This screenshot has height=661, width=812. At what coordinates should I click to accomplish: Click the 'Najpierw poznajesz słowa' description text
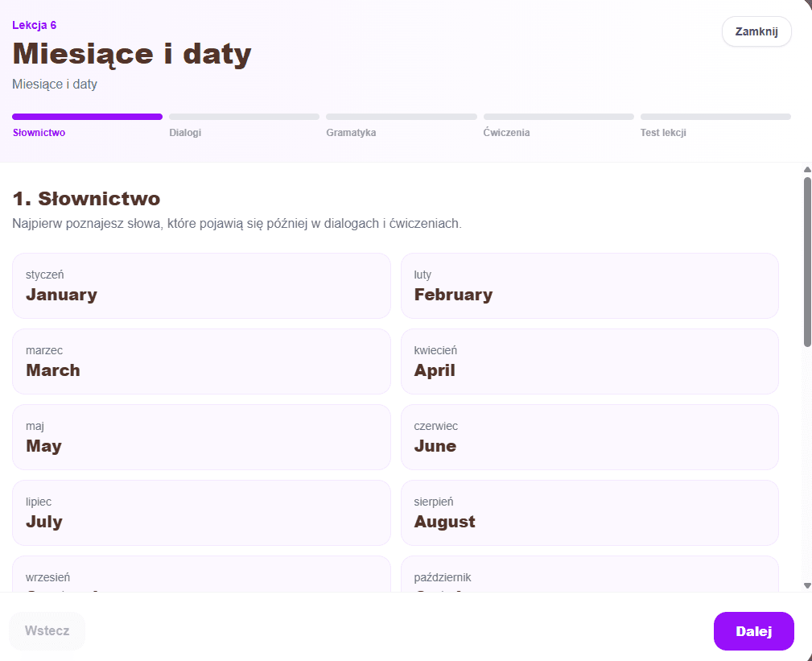237,223
